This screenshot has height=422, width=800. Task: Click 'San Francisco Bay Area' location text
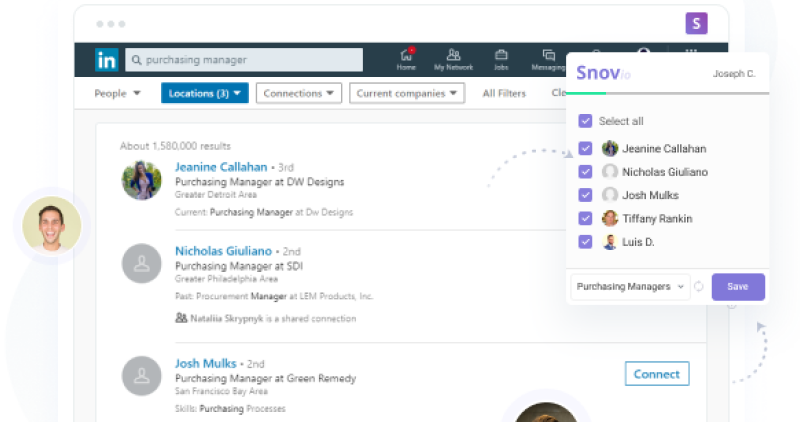[221, 391]
